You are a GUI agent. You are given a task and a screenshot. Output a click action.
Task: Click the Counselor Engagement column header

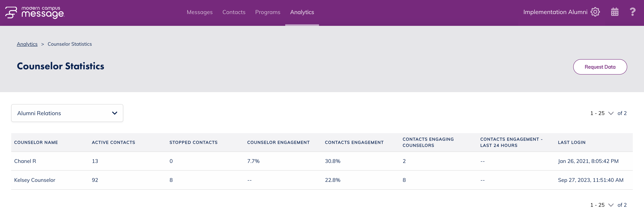point(278,142)
